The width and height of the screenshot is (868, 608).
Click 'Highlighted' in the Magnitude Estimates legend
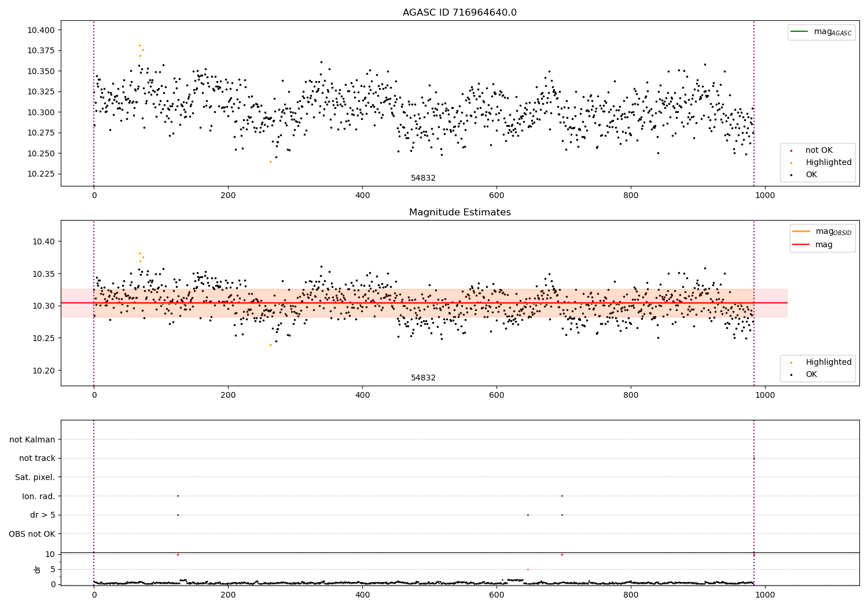click(x=829, y=362)
